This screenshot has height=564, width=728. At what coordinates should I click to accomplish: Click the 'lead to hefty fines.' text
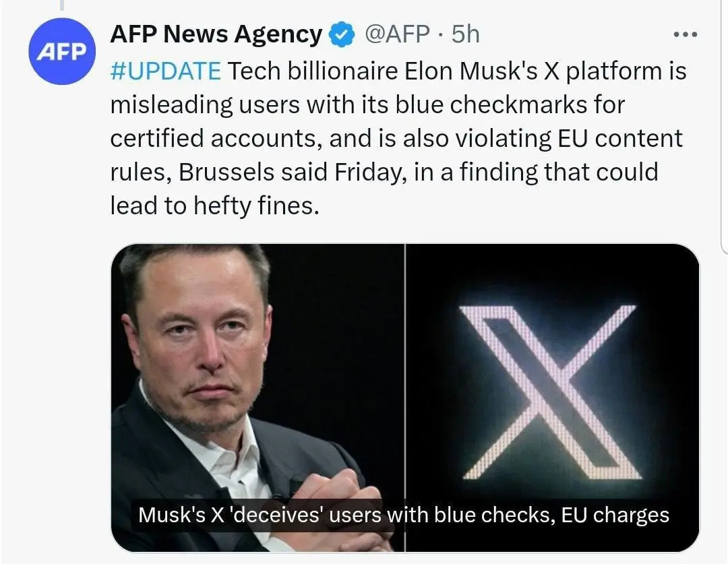(x=214, y=206)
